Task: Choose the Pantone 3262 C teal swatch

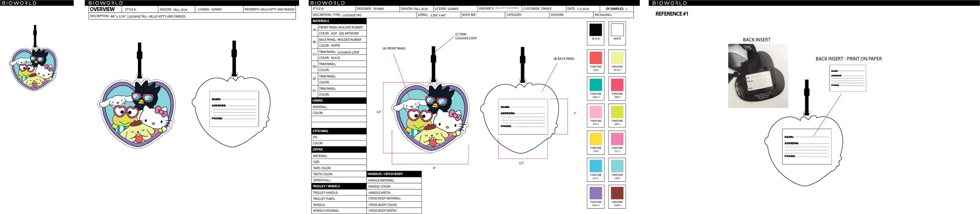Action: (595, 85)
